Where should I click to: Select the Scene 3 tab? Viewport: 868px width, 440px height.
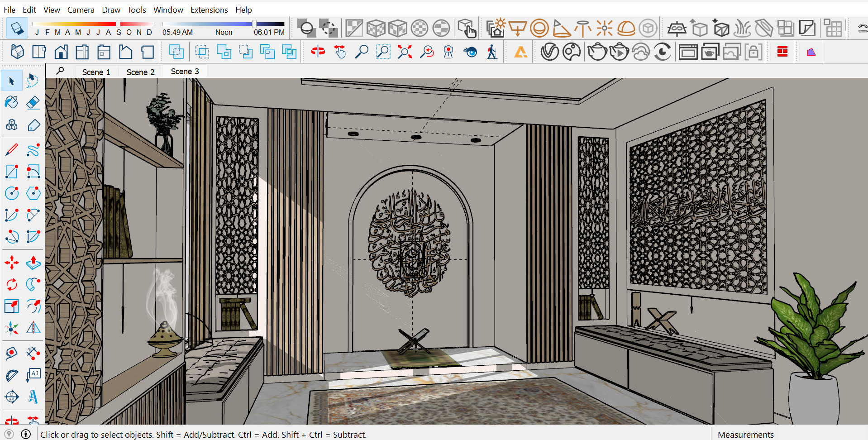(185, 72)
